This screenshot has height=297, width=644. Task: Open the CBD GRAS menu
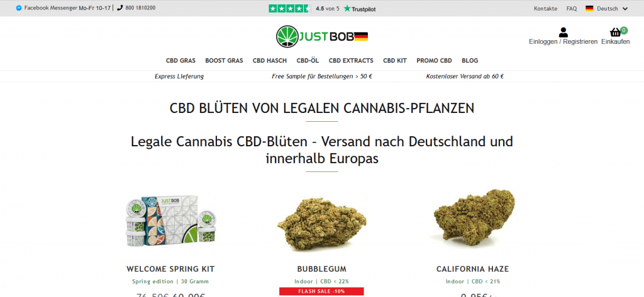[180, 61]
